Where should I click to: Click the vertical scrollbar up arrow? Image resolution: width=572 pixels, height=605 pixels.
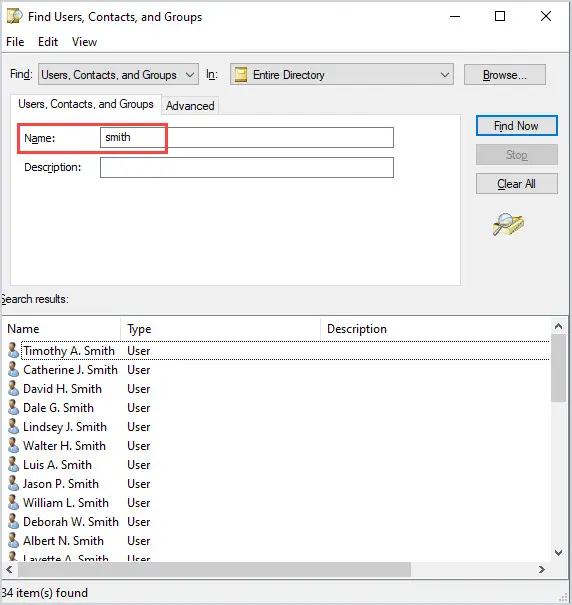[x=558, y=326]
